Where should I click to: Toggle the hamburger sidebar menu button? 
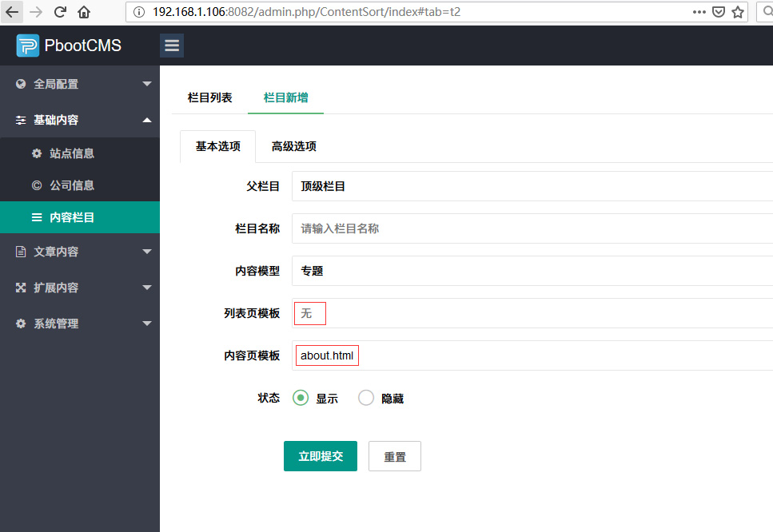coord(172,46)
